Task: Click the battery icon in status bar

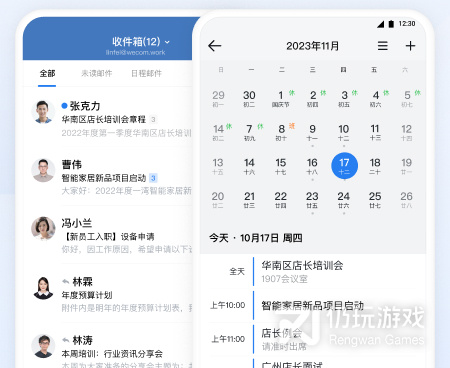Action: tap(391, 24)
